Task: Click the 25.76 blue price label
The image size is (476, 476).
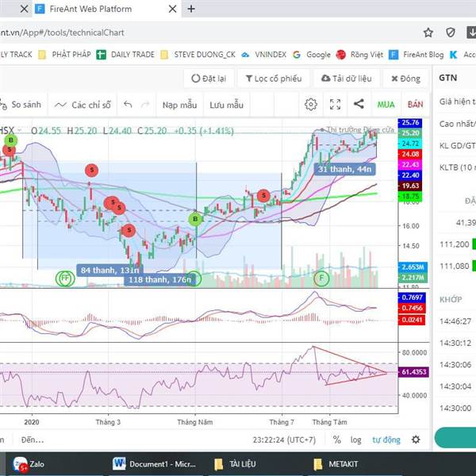Action: [410, 123]
